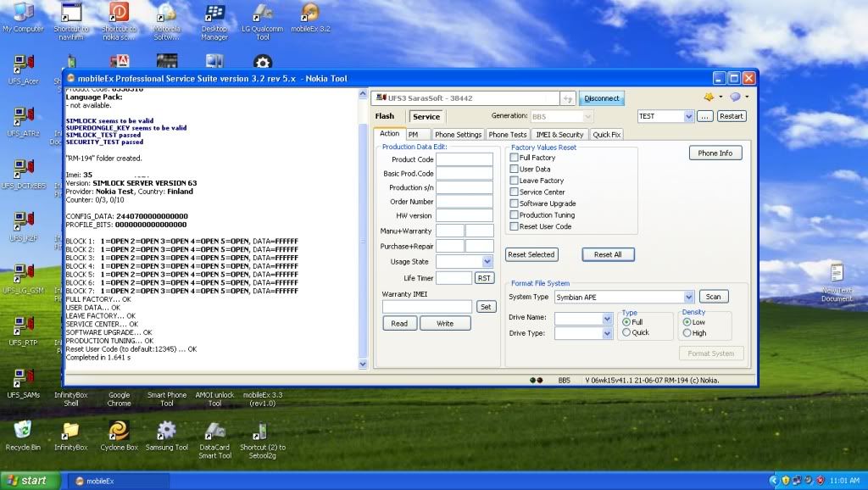Check the Production Tuning option
The width and height of the screenshot is (868, 490).
pyautogui.click(x=514, y=214)
